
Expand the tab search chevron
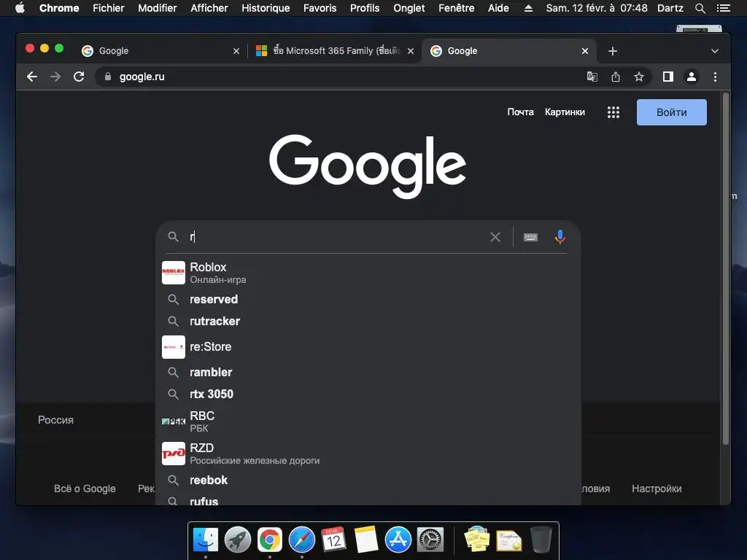[715, 51]
